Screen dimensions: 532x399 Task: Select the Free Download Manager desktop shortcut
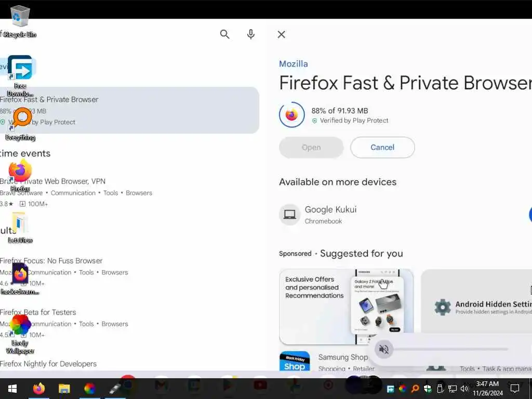click(20, 76)
